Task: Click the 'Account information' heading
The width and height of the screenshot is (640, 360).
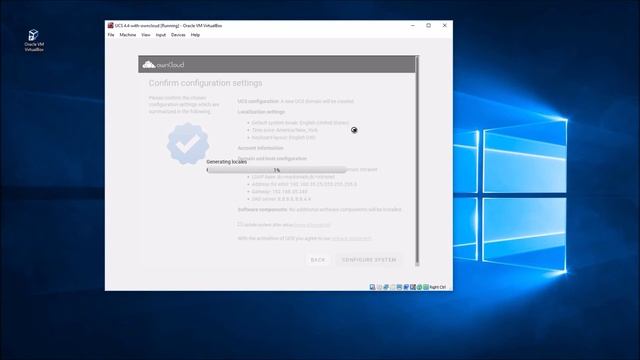Action: coord(260,148)
